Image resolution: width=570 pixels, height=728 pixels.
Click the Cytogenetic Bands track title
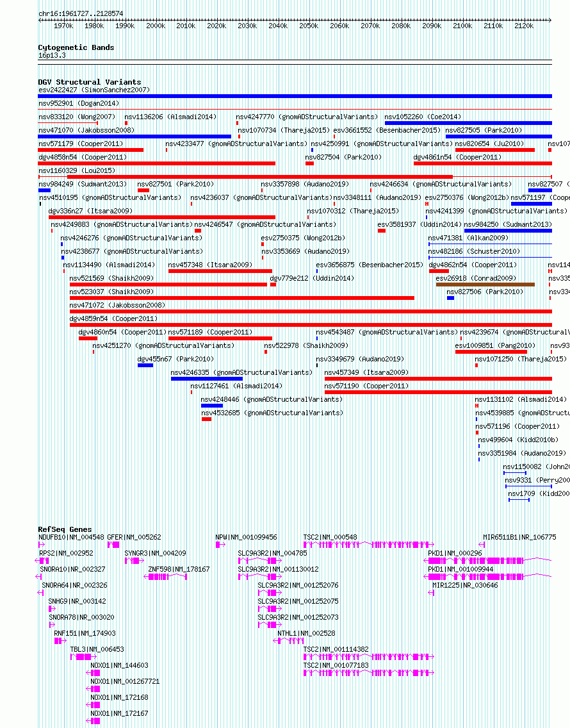click(76, 48)
